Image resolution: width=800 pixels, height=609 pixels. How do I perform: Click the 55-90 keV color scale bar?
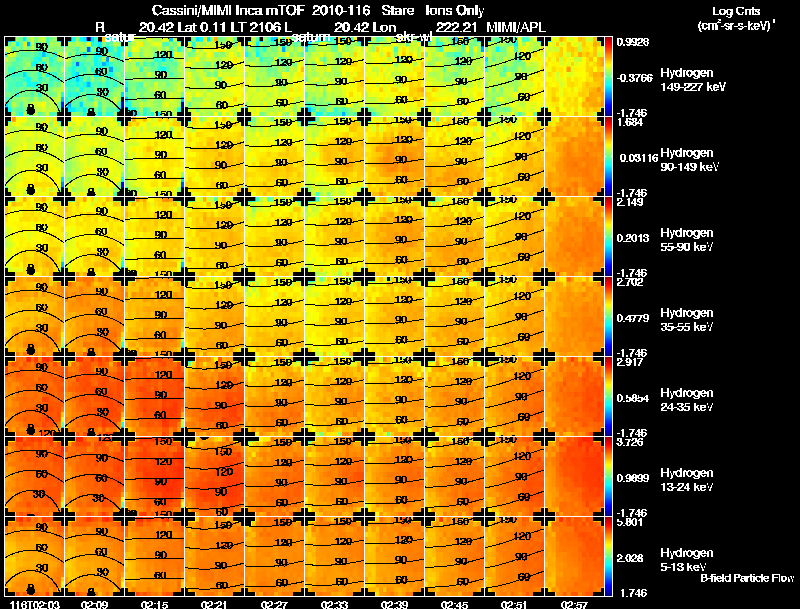[608, 237]
